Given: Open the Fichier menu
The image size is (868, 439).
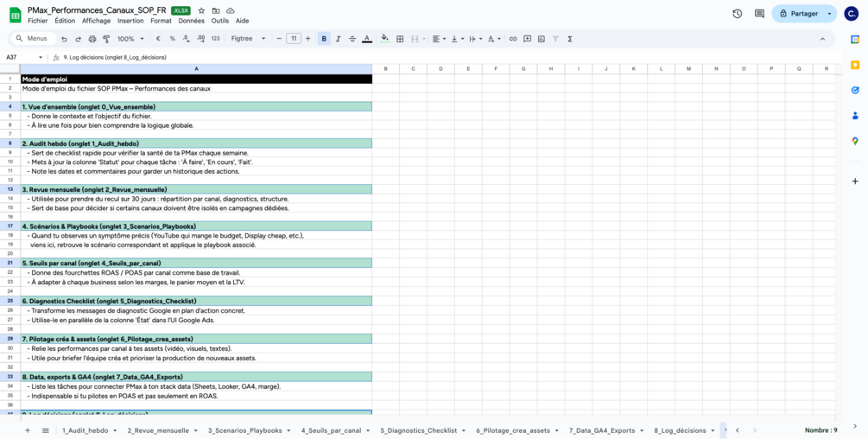Looking at the screenshot, I should pyautogui.click(x=38, y=21).
